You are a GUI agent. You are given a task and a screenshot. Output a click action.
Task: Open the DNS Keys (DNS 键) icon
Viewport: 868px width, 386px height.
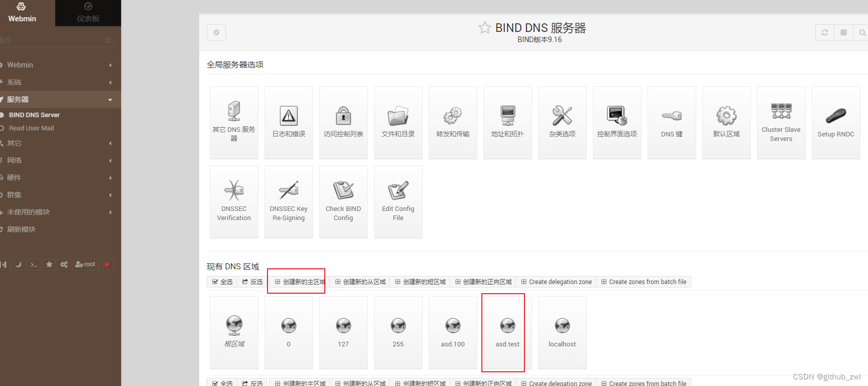click(x=672, y=122)
